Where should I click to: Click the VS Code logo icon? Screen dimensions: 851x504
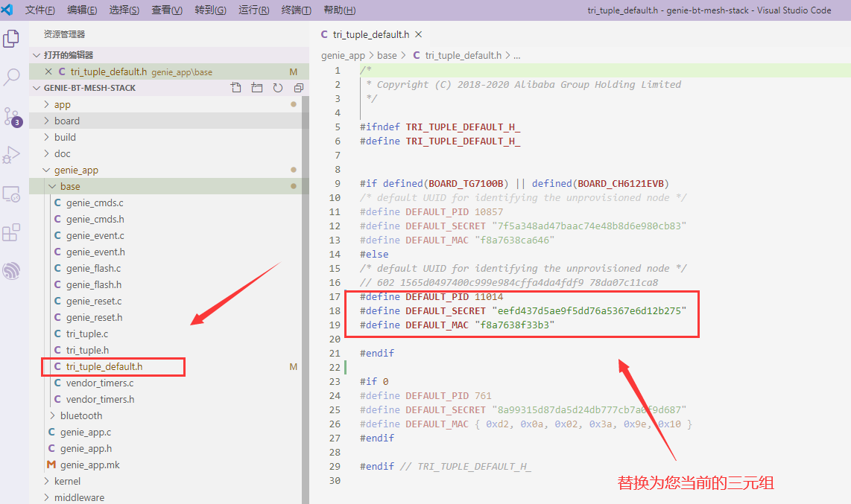(x=7, y=10)
